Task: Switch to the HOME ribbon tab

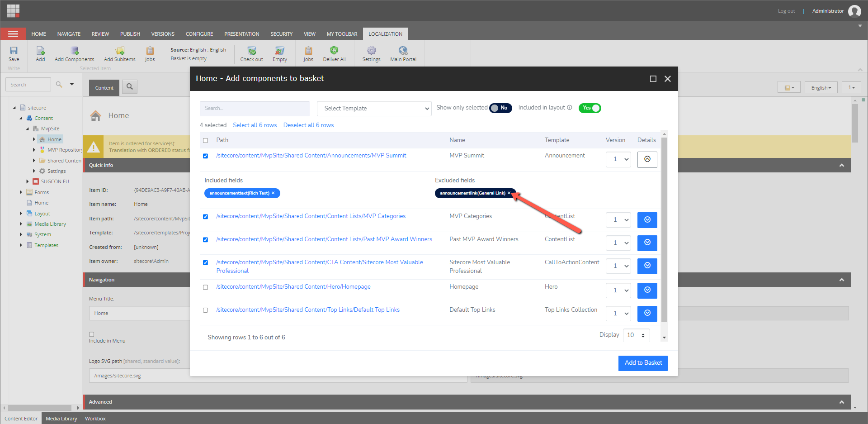Action: [38, 34]
